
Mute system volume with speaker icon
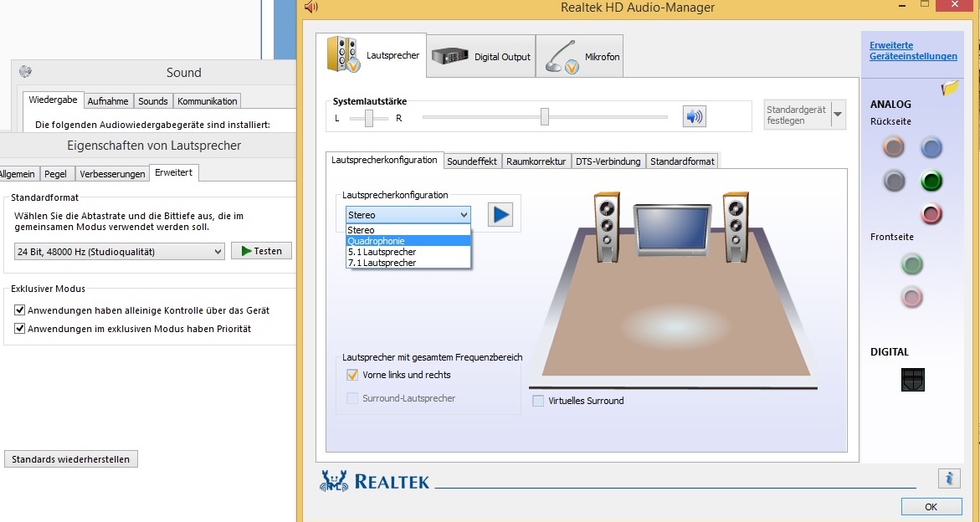click(x=695, y=116)
